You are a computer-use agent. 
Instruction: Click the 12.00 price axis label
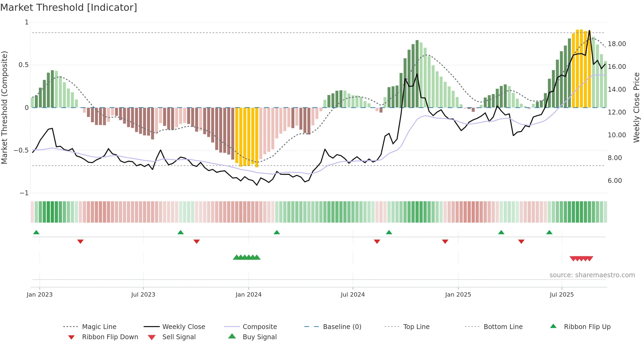point(617,112)
